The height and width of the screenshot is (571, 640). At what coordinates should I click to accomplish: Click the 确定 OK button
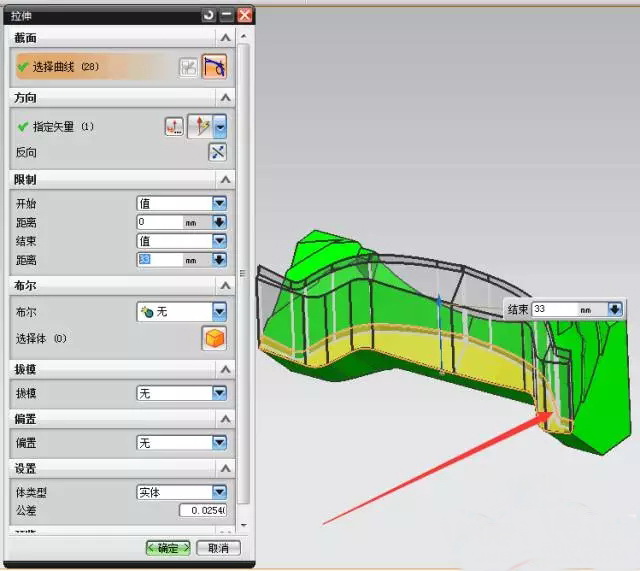[x=168, y=548]
